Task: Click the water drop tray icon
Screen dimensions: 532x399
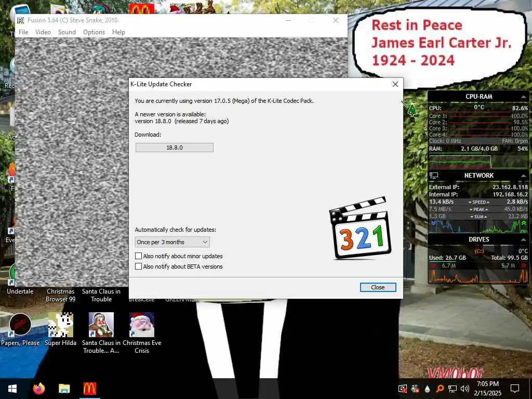Action: coord(427,389)
